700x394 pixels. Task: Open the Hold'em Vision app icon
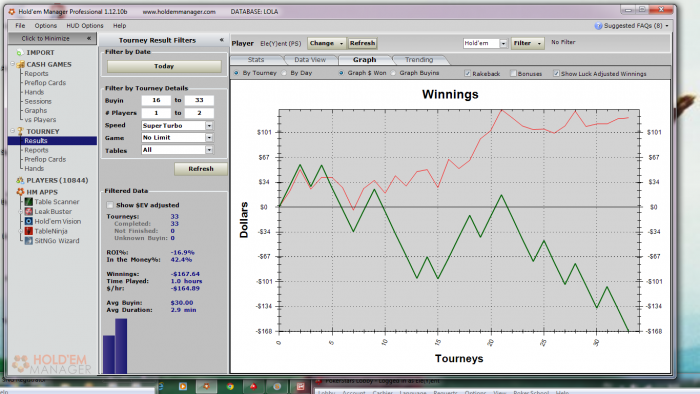tap(29, 221)
